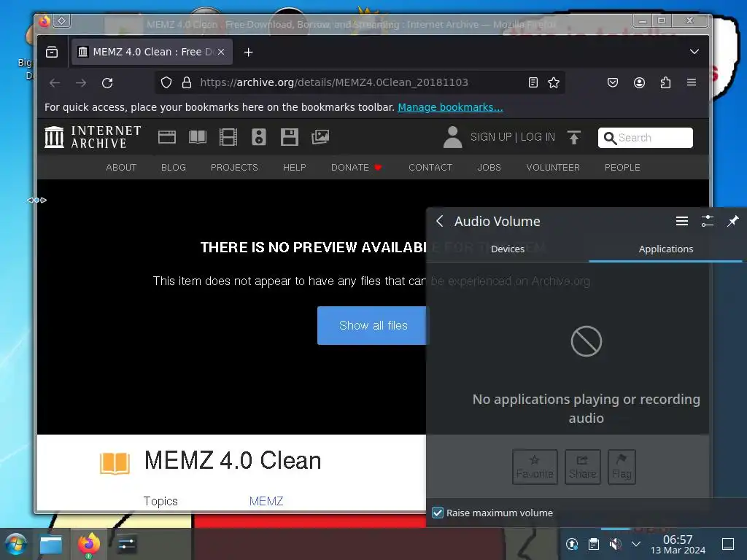Save page to Pocket

pos(613,82)
